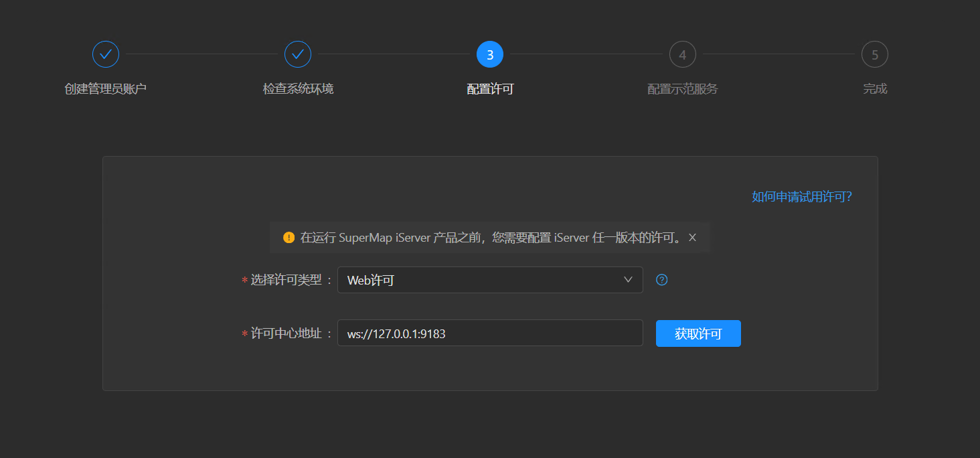Screen dimensions: 980x458
Task: Dismiss the license notice with the X
Action: click(693, 237)
